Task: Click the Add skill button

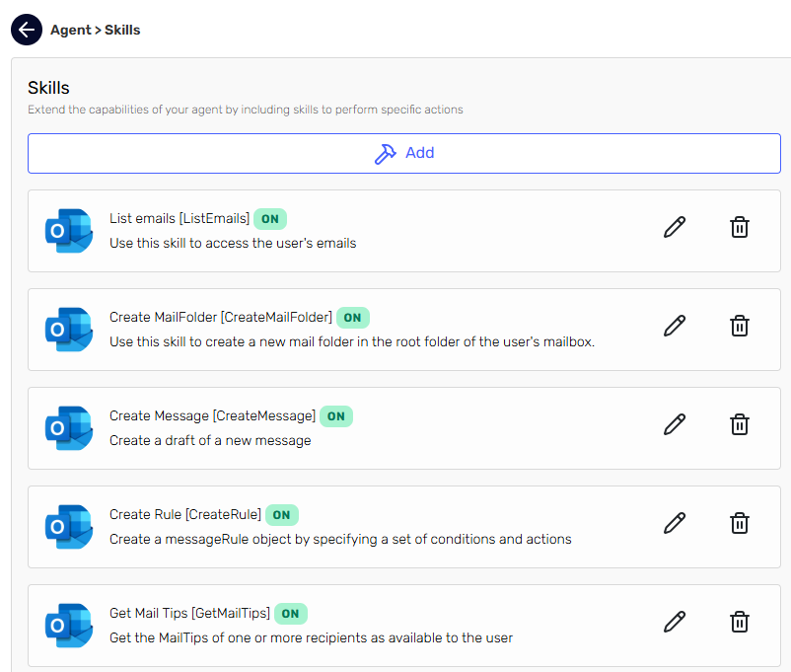Action: (404, 154)
